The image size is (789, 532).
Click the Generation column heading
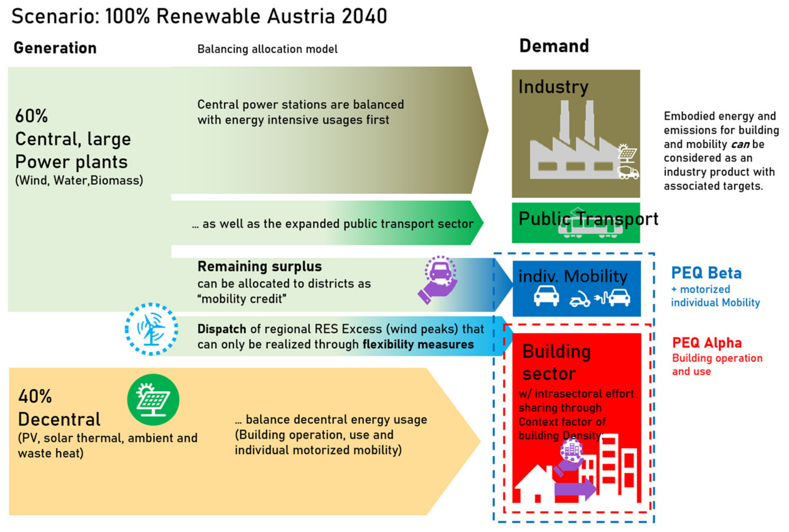pos(55,48)
